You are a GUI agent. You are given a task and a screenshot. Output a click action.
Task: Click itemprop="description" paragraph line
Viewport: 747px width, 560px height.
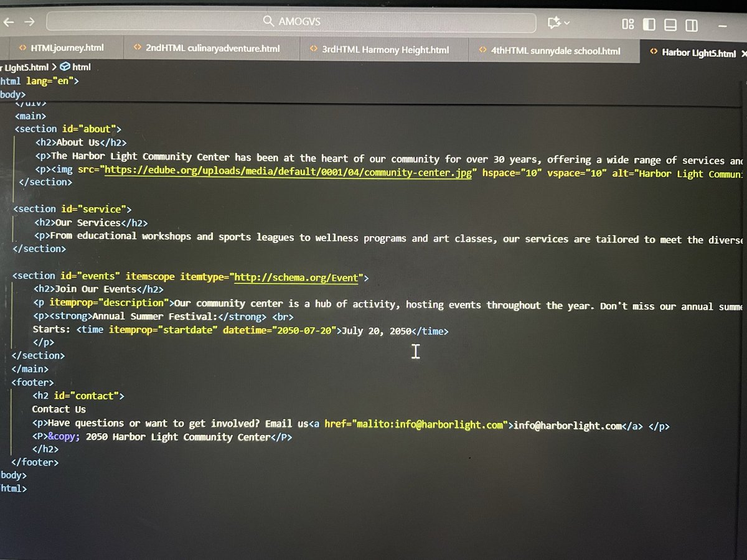pos(389,304)
